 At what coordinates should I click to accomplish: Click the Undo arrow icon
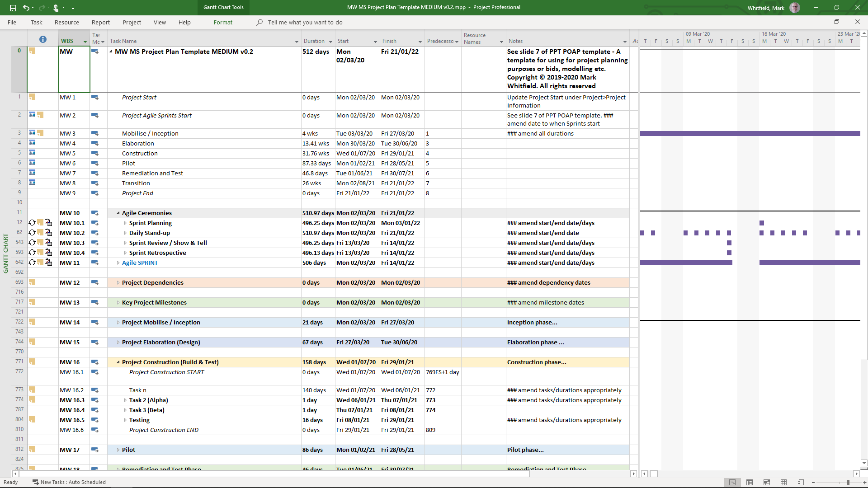click(26, 8)
